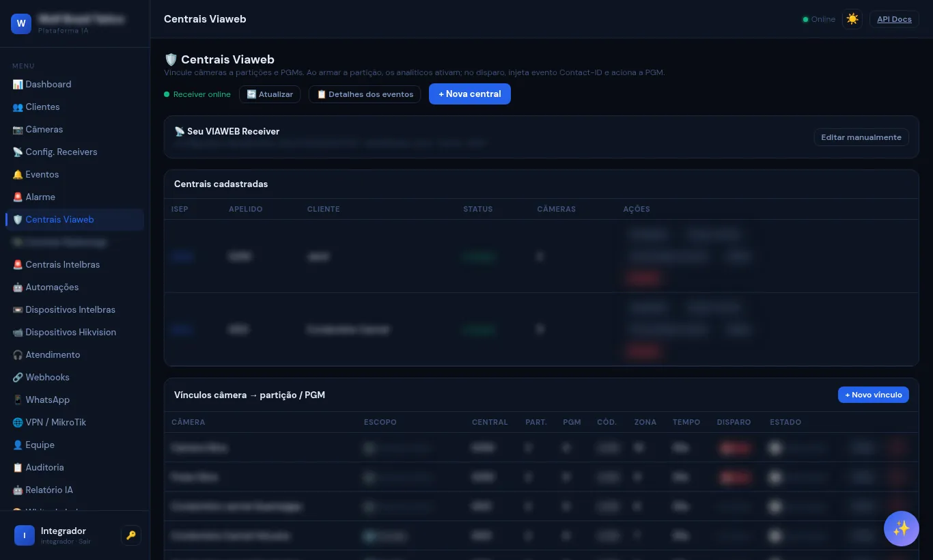Go to Automações
The image size is (933, 560).
pyautogui.click(x=75, y=287)
